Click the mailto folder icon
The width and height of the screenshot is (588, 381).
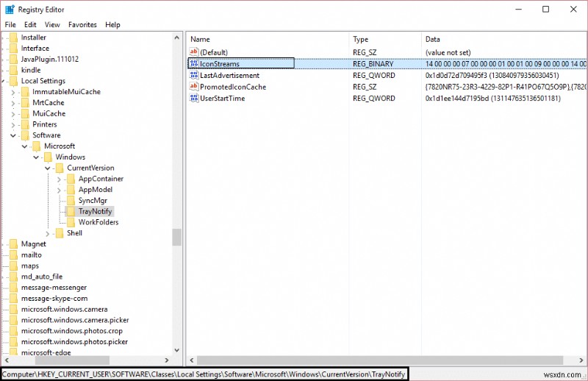(13, 255)
